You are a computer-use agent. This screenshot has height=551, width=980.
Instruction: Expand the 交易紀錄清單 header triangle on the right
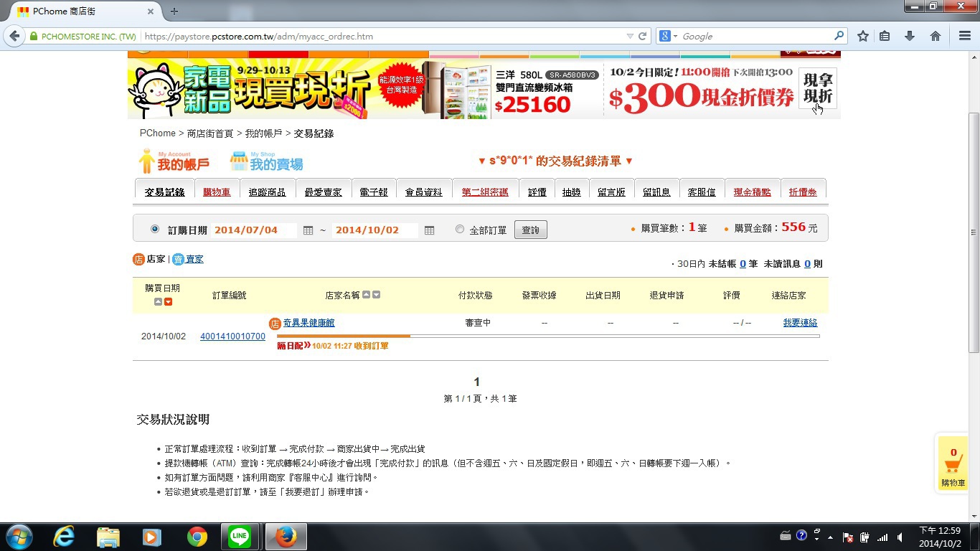[x=629, y=161]
